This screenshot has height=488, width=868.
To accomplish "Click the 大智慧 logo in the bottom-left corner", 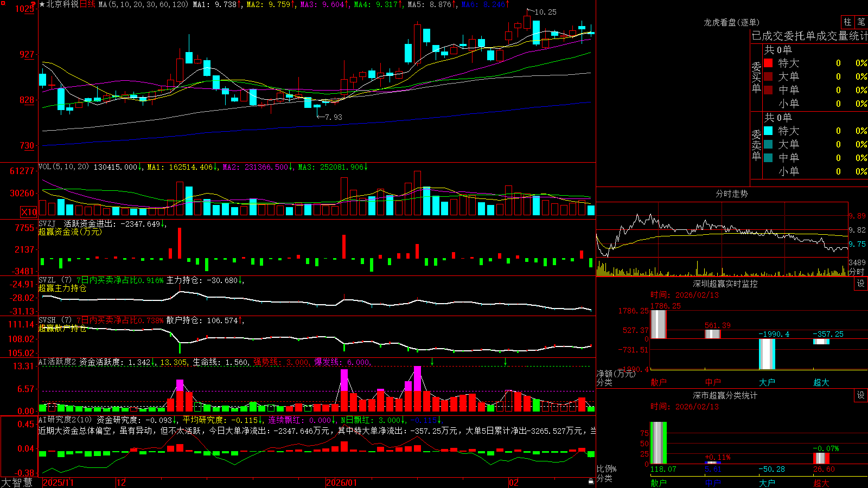I will 17,483.
